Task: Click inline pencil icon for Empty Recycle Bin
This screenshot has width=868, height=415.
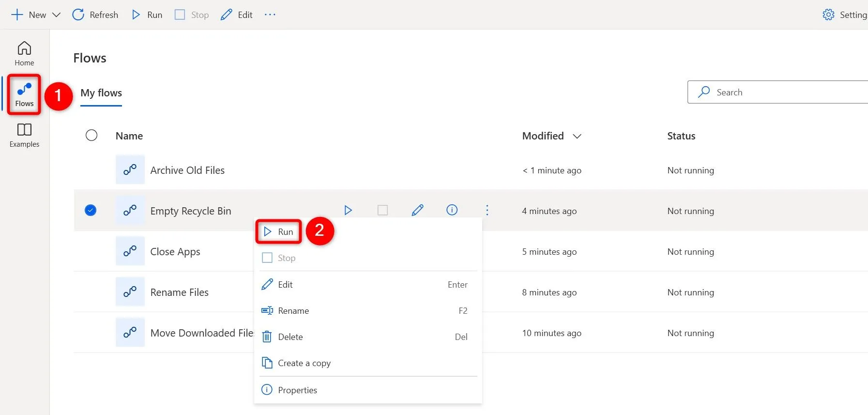Action: [x=417, y=210]
